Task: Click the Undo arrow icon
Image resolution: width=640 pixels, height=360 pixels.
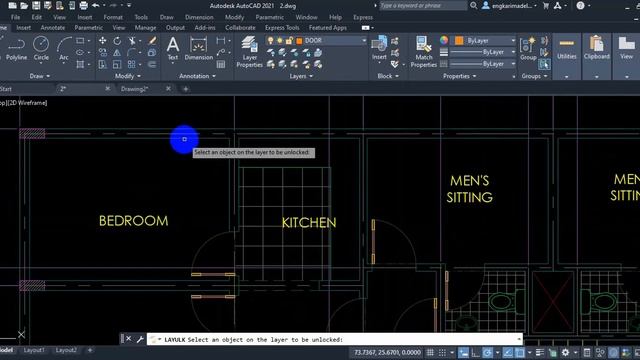Action: point(96,6)
